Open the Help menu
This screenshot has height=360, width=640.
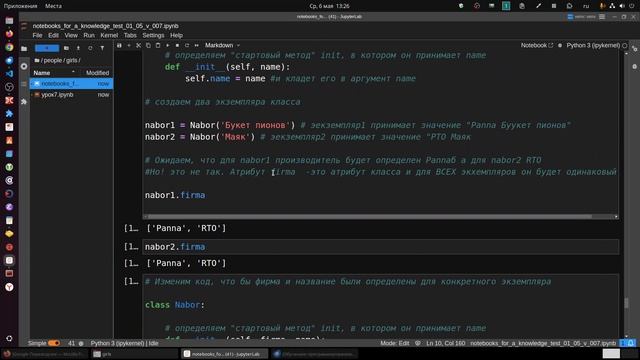176,36
